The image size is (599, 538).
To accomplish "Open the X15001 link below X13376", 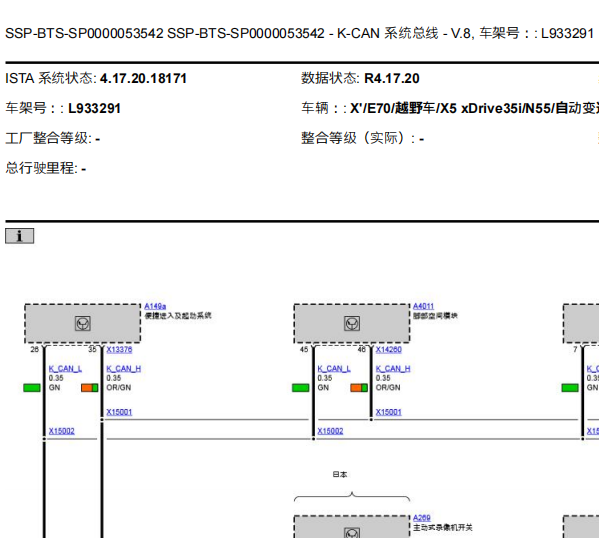I will [x=119, y=412].
